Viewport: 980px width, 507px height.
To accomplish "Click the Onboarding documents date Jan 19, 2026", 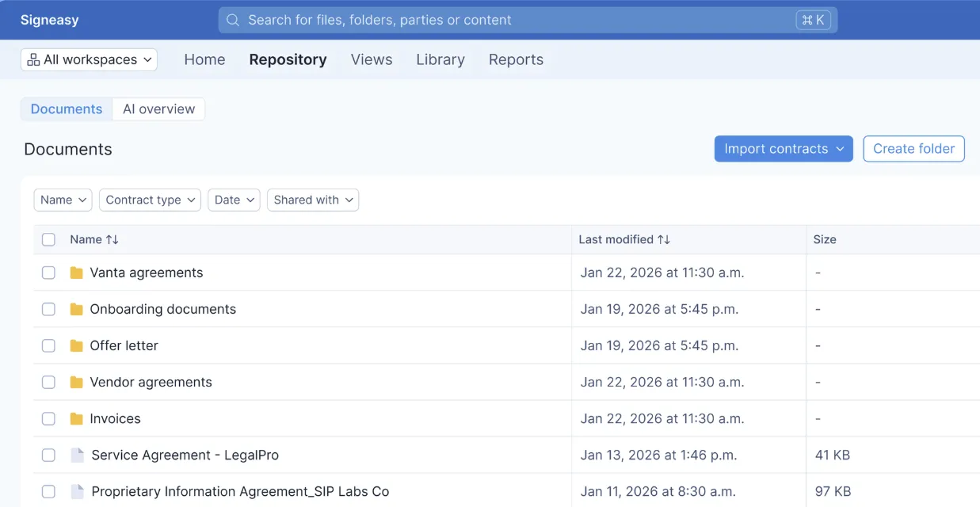I will (x=659, y=309).
